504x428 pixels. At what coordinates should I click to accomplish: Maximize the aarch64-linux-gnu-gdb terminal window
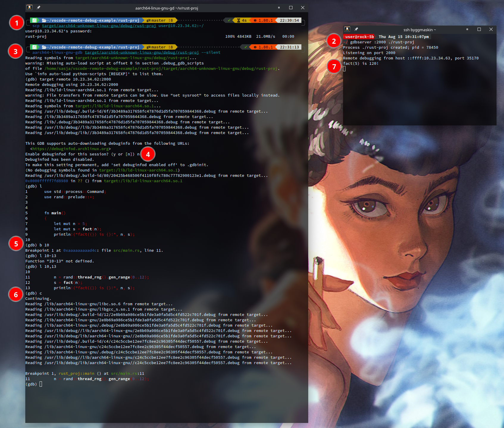click(x=291, y=7)
